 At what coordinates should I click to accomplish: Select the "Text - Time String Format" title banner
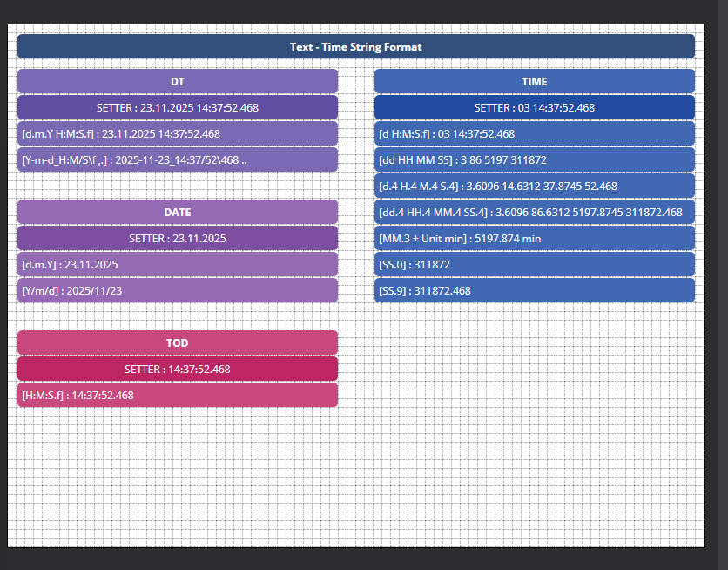(x=356, y=46)
